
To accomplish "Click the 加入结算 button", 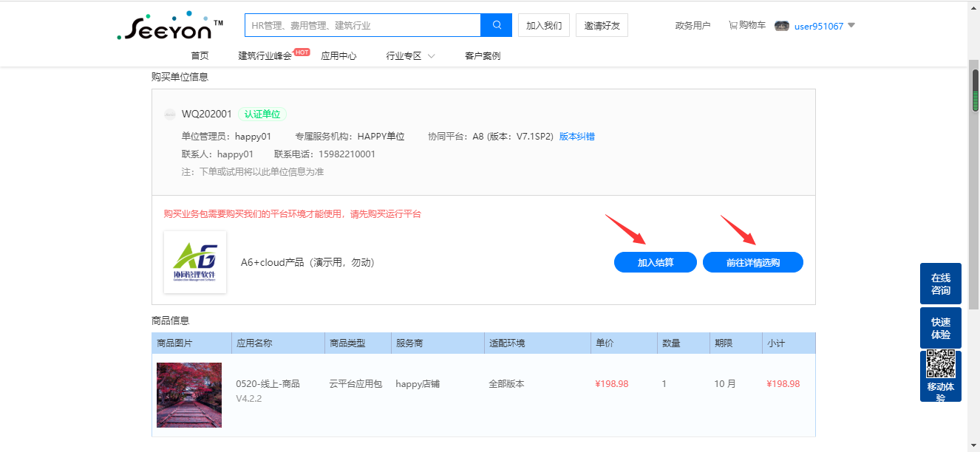I will pos(656,262).
